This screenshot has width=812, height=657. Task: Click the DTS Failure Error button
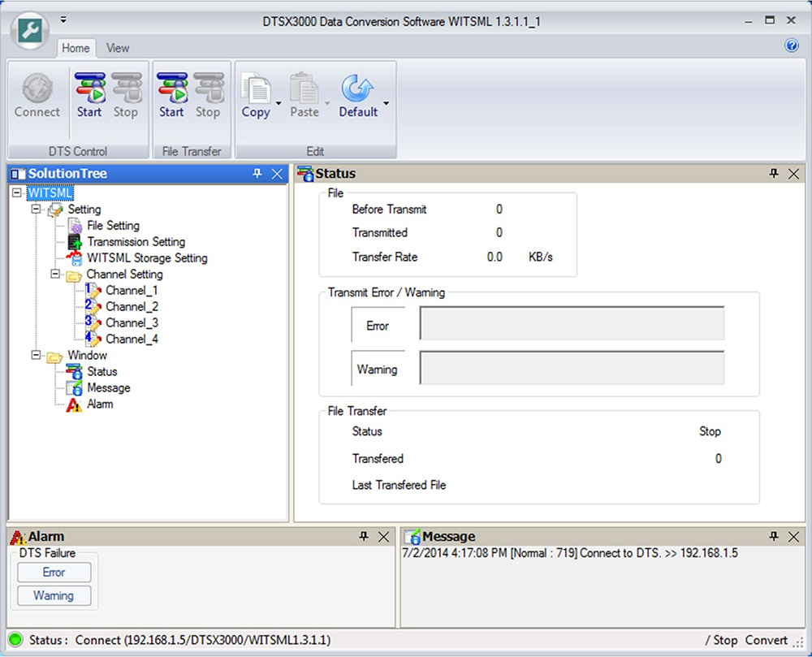[x=54, y=572]
